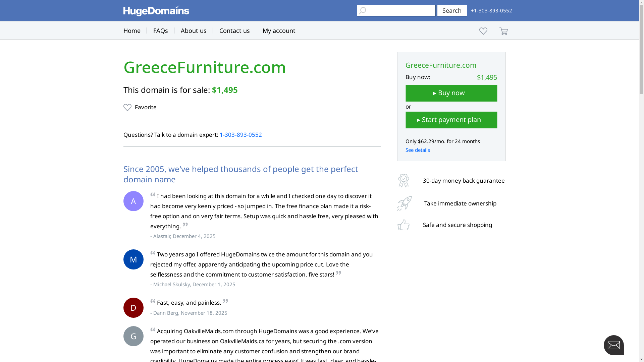Expand See details for payment plan
The width and height of the screenshot is (644, 362).
click(x=418, y=150)
